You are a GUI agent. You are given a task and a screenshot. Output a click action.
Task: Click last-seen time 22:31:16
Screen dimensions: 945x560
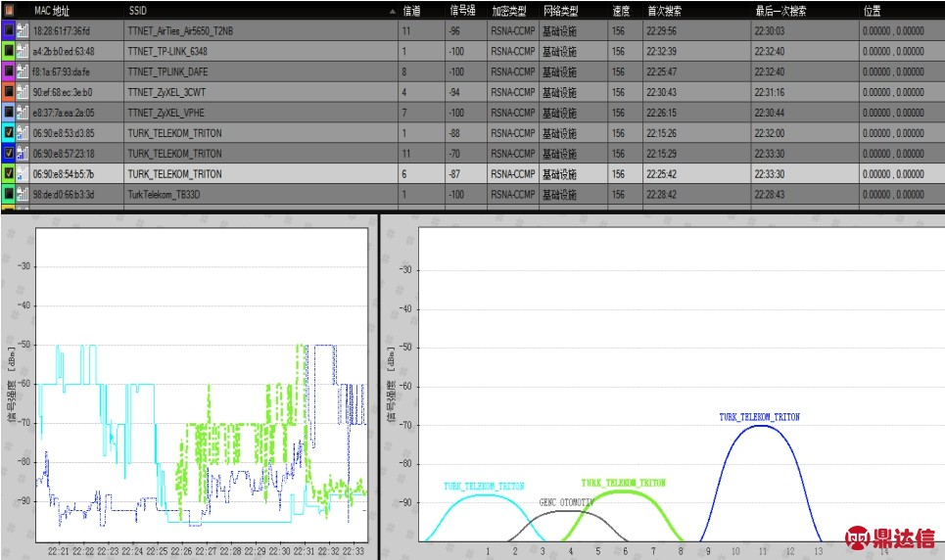[x=770, y=92]
